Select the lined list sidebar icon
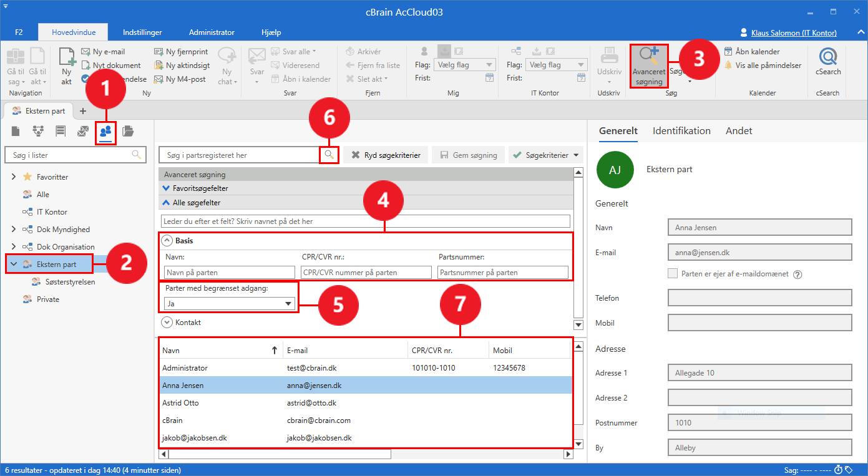The height and width of the screenshot is (476, 868). tap(61, 131)
